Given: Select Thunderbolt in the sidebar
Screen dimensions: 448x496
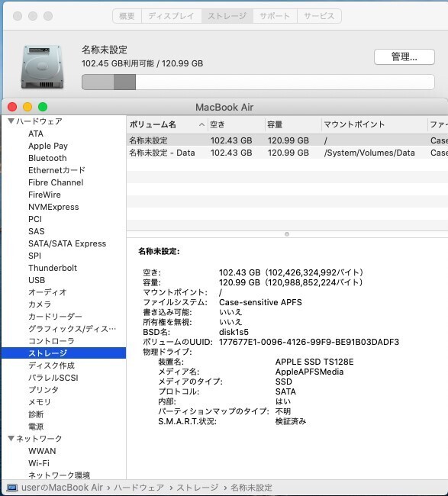Looking at the screenshot, I should pos(53,268).
